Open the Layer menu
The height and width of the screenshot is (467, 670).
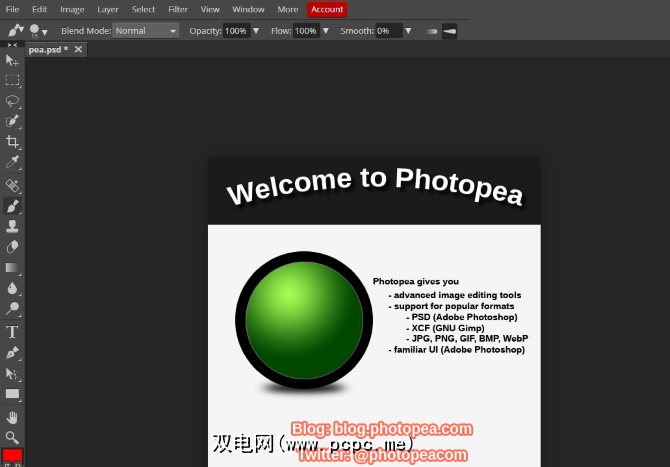(107, 9)
